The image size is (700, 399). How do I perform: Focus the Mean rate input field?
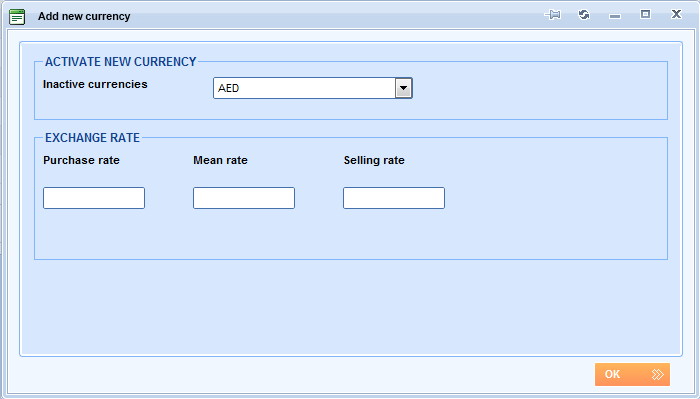click(x=244, y=198)
